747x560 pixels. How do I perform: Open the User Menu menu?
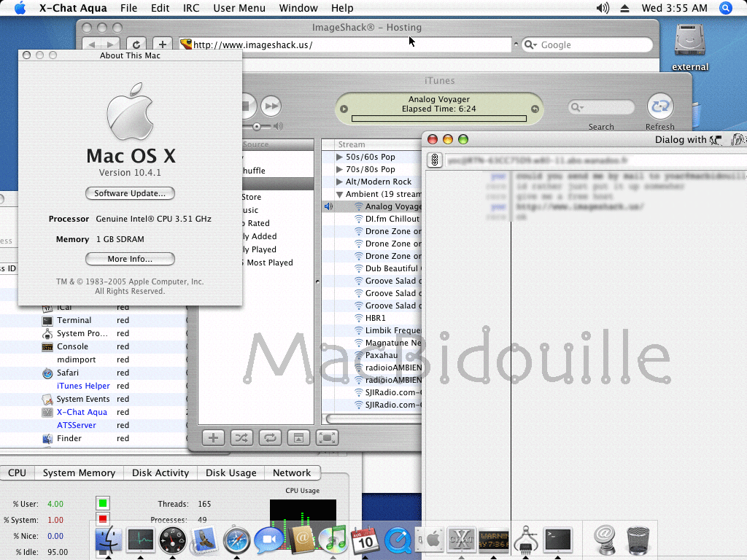tap(239, 8)
